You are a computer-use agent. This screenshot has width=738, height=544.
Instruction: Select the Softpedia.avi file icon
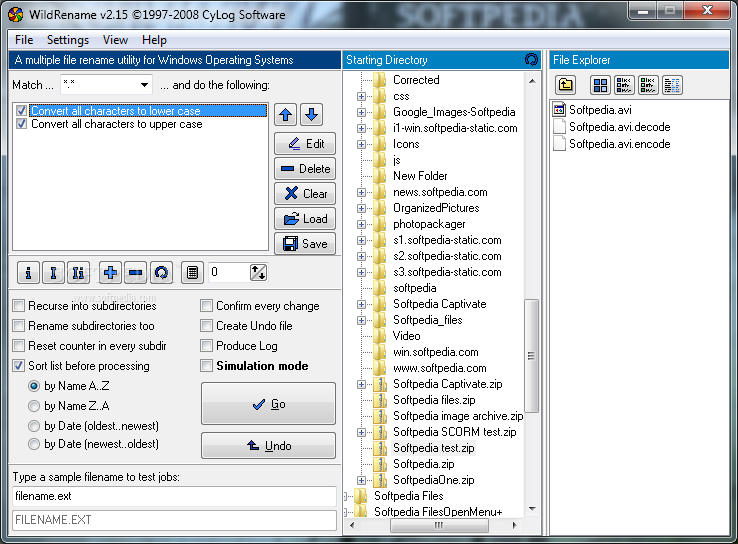tap(559, 110)
